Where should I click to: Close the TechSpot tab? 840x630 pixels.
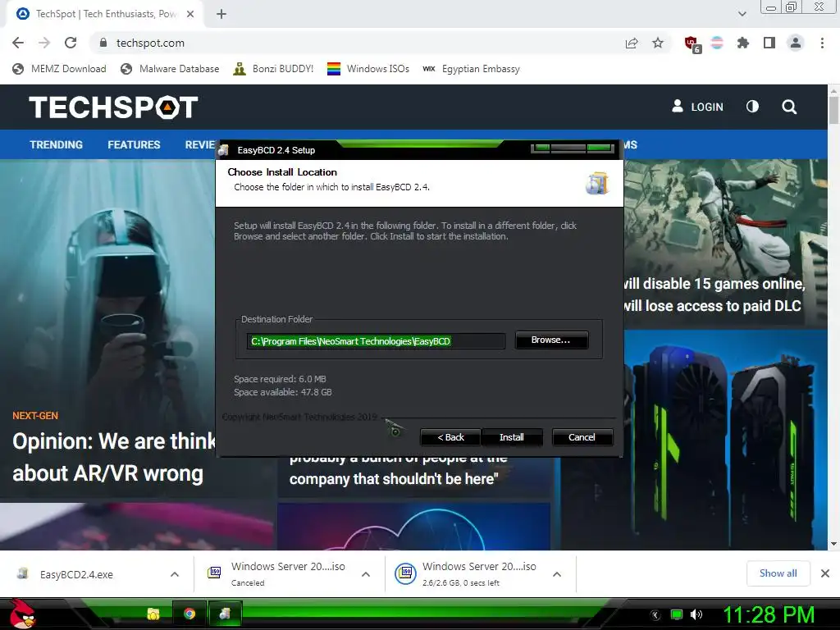coord(190,14)
